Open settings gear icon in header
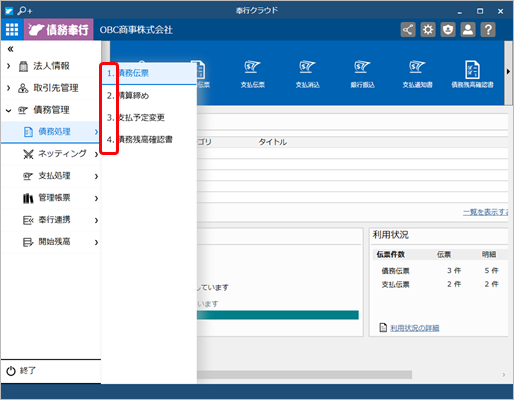Image resolution: width=514 pixels, height=400 pixels. [x=428, y=30]
